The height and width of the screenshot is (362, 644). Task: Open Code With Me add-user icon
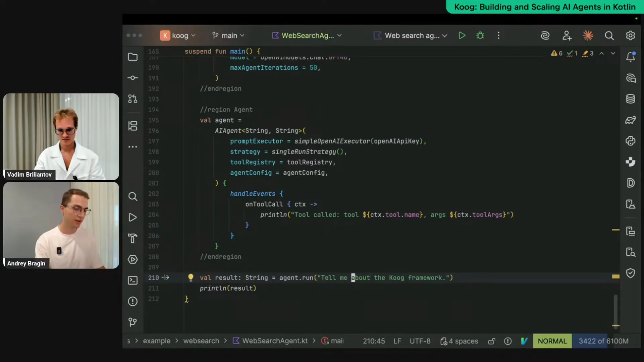coord(567,36)
